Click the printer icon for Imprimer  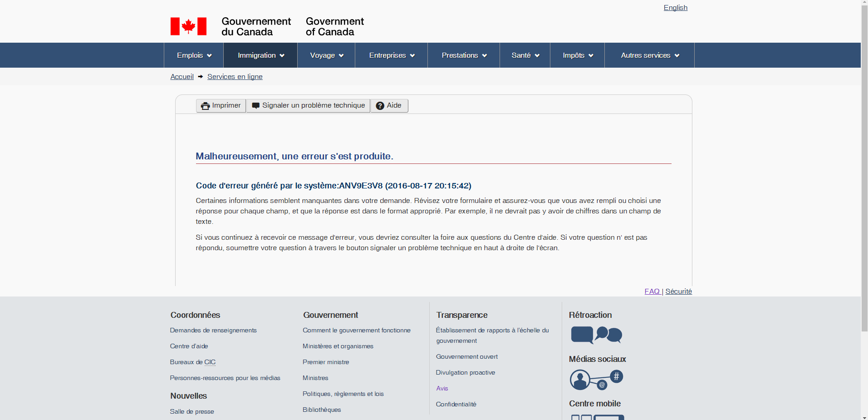(205, 106)
